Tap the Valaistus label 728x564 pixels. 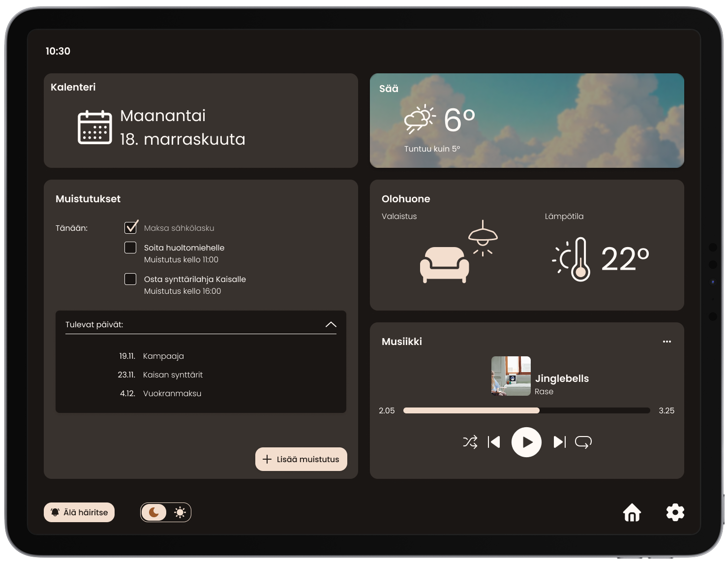pos(399,216)
